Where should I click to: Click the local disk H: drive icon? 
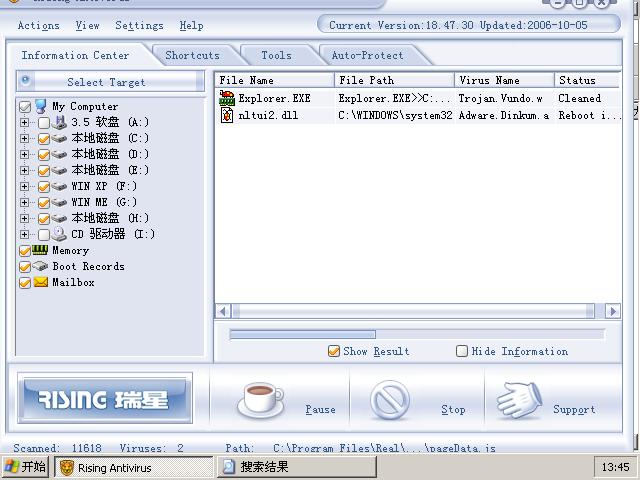tap(59, 218)
